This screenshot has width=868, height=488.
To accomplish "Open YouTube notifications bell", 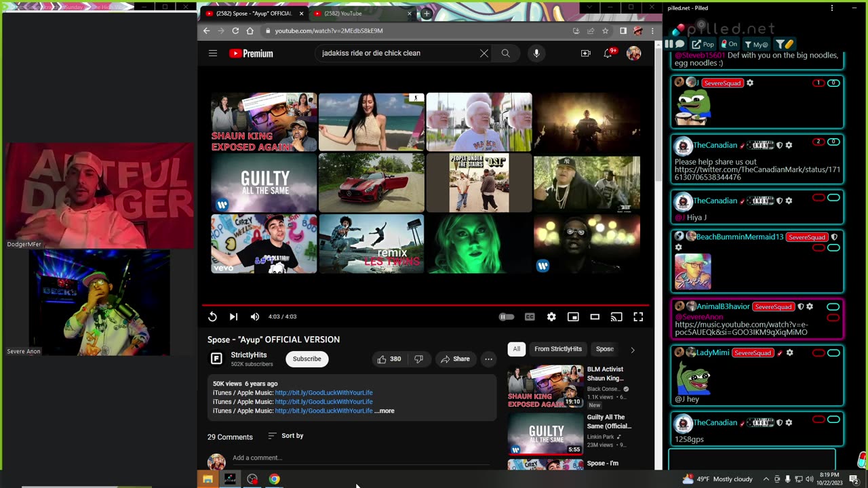I will tap(608, 53).
